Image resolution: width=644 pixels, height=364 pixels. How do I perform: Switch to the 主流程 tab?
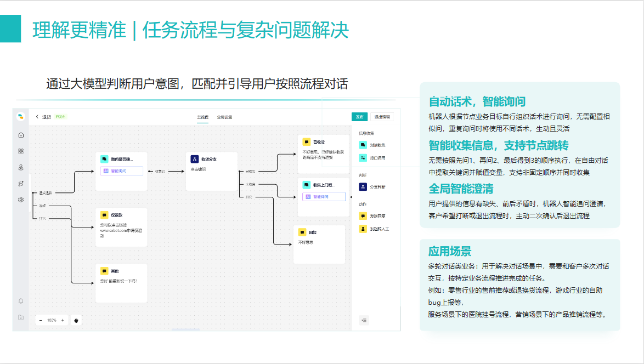click(x=202, y=117)
